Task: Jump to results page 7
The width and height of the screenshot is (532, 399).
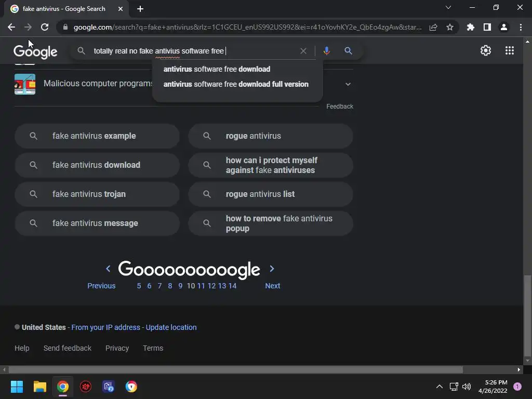Action: pos(159,286)
